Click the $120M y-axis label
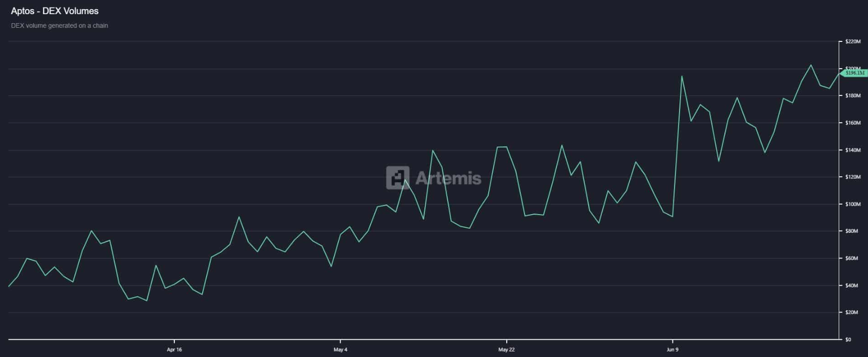This screenshot has height=357, width=868. (853, 177)
